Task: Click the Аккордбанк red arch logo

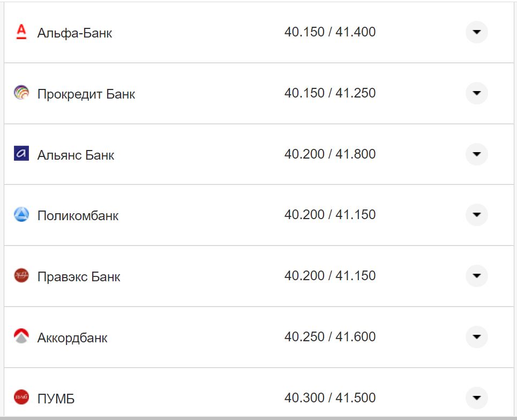Action: point(21,336)
